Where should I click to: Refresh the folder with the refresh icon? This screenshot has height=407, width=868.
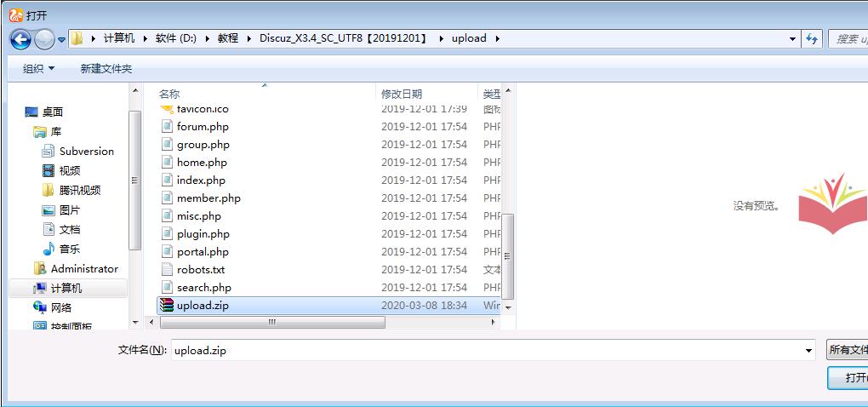(x=812, y=39)
